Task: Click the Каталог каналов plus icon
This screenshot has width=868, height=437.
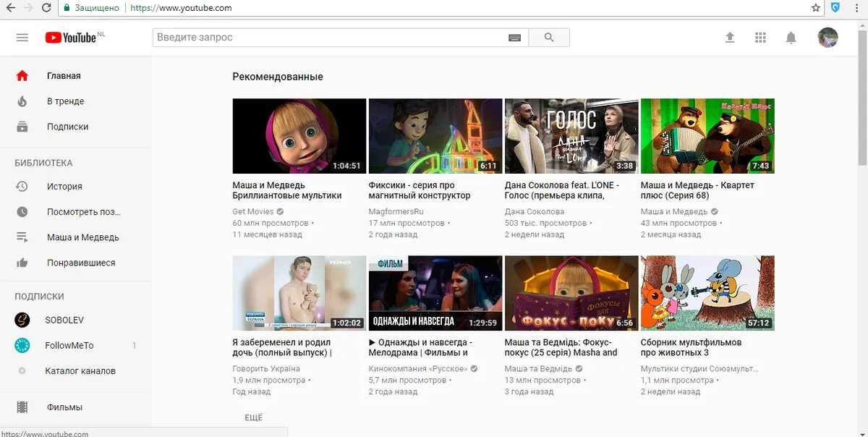Action: pos(22,371)
